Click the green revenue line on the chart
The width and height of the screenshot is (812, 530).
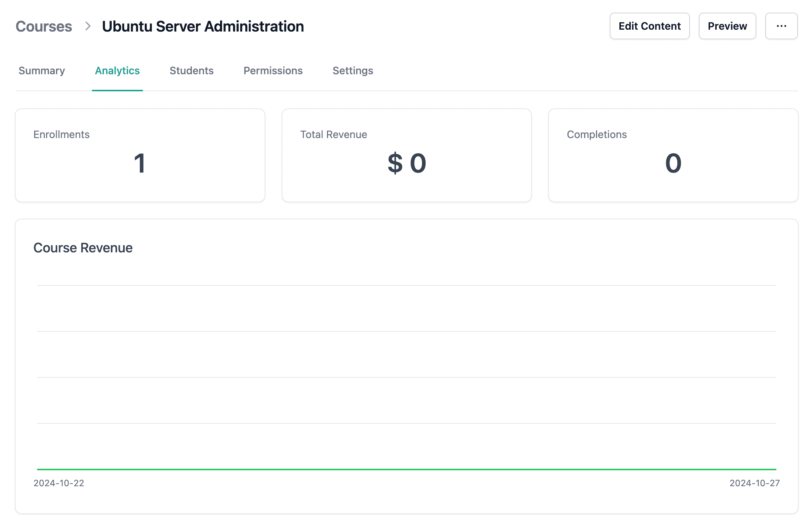(x=406, y=469)
